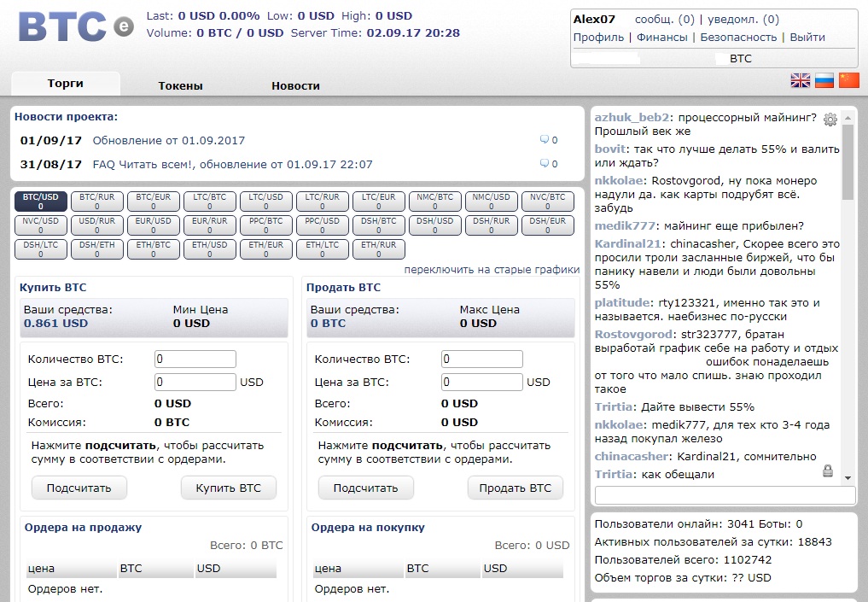Select the EUR/RUR pair

(210, 225)
